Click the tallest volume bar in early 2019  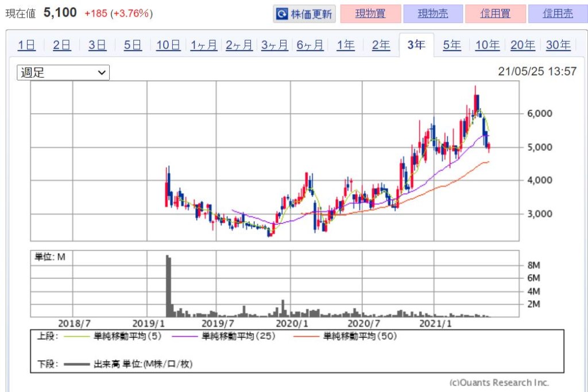pos(167,286)
